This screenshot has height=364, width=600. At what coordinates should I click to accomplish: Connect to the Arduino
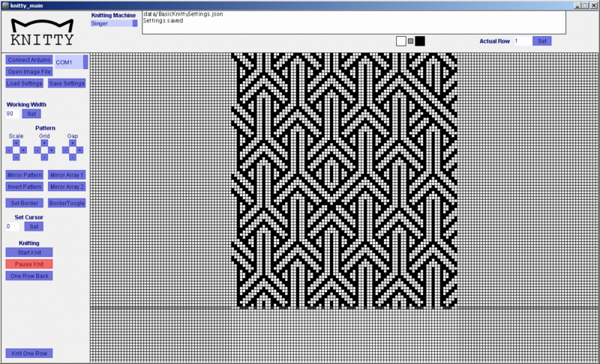[x=28, y=60]
